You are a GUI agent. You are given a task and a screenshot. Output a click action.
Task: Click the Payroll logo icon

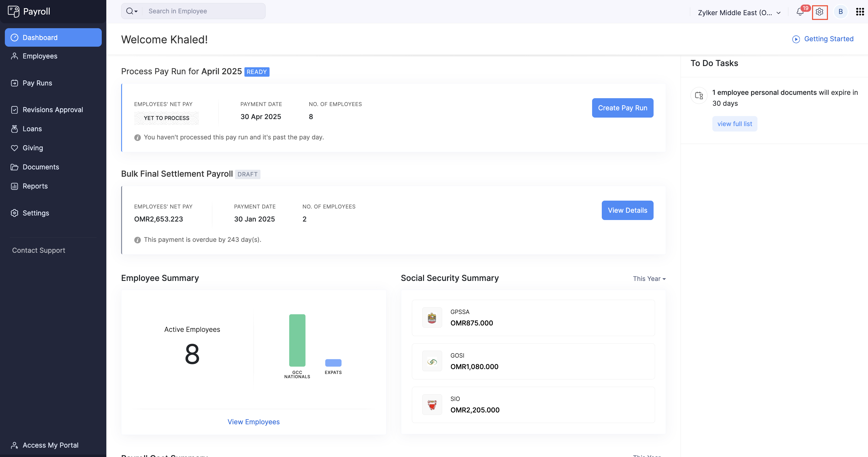coord(14,12)
